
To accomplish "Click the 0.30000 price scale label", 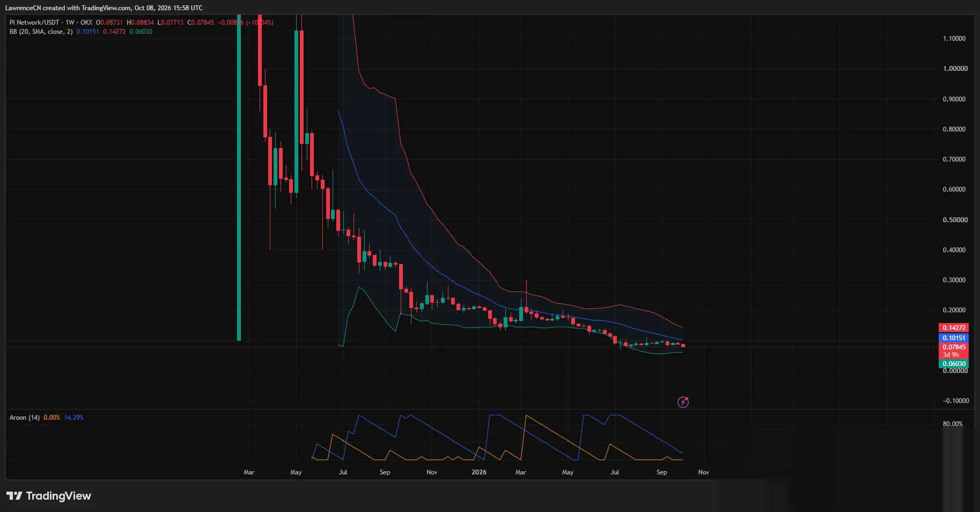I will 954,280.
